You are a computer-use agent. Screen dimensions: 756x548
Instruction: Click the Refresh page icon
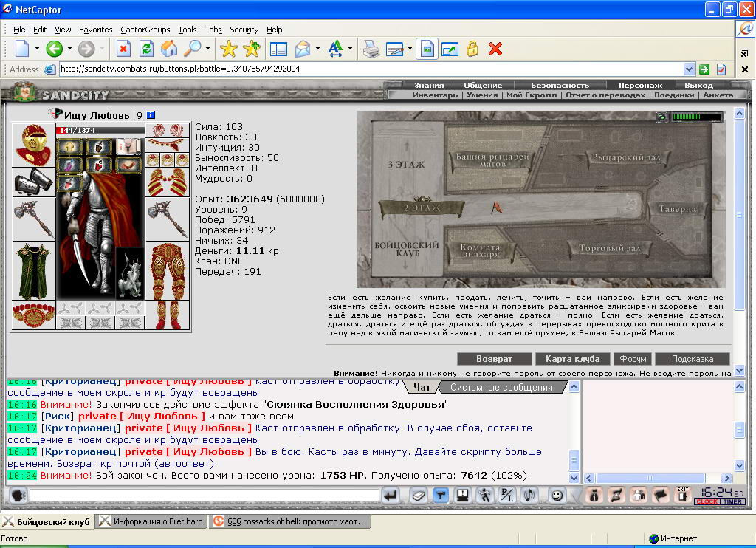click(146, 49)
